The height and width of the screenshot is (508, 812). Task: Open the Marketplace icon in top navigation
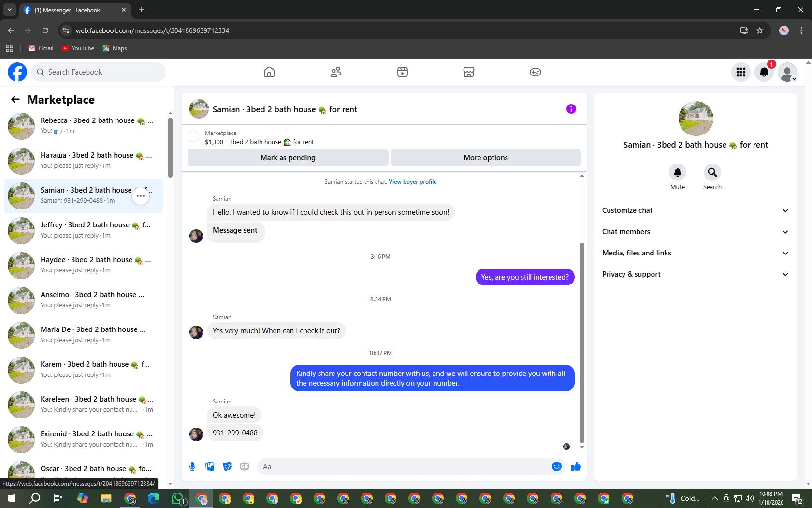point(469,72)
